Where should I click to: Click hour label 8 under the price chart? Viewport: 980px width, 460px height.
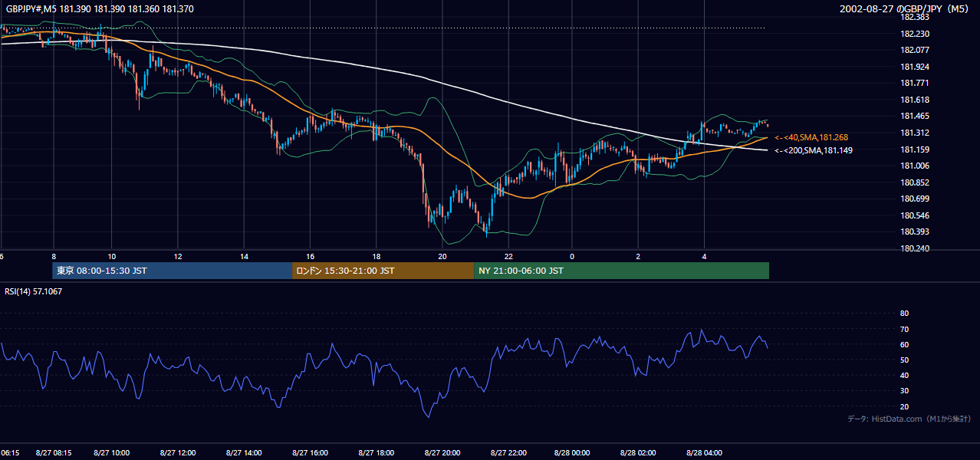click(x=54, y=256)
